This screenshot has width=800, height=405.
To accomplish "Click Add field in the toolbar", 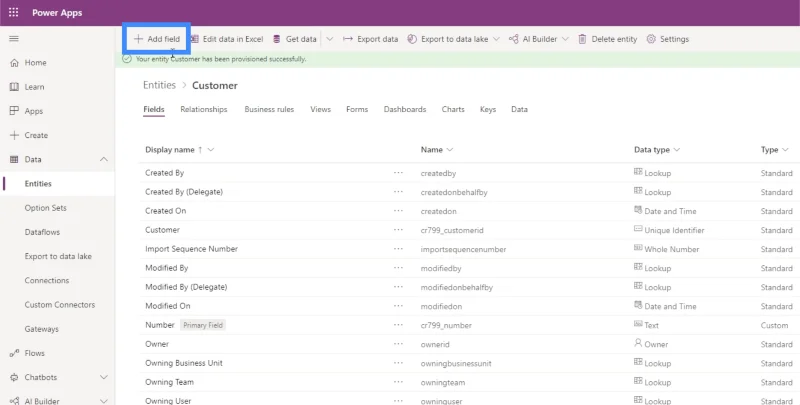I will coord(157,39).
